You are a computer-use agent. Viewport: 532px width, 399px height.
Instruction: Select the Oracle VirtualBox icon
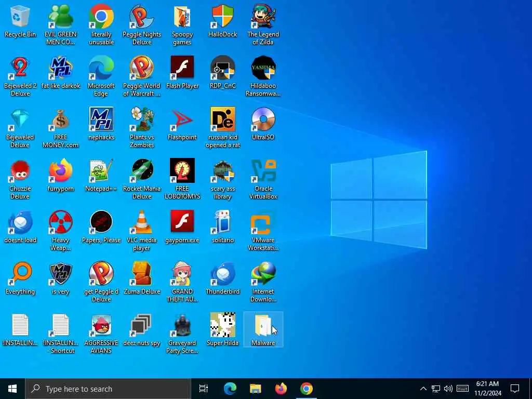263,180
